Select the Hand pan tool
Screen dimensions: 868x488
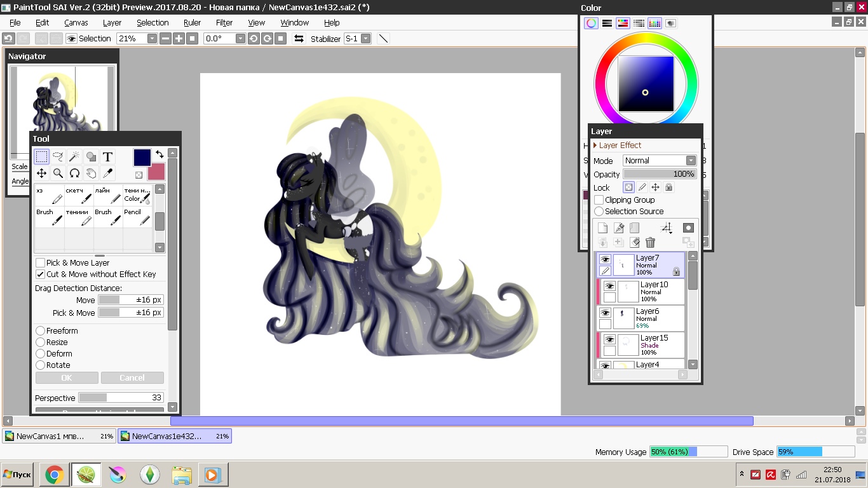pos(91,173)
